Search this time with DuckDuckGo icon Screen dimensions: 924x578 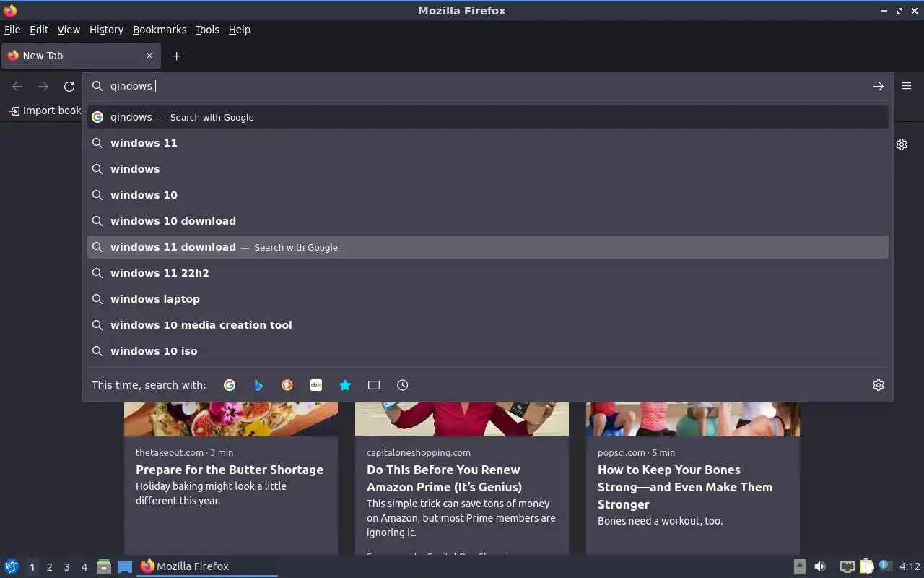[287, 385]
